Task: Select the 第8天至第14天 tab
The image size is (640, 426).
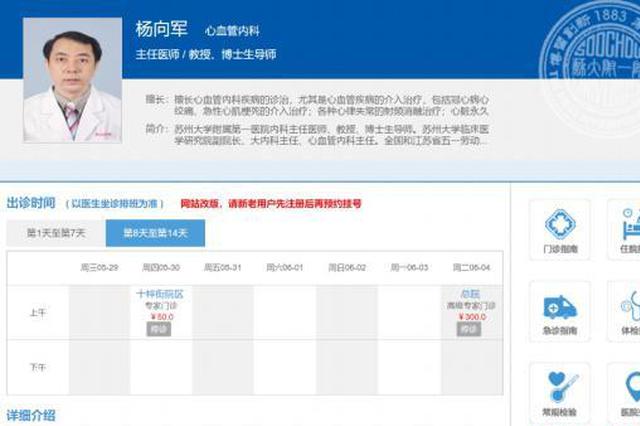Action: (x=155, y=233)
